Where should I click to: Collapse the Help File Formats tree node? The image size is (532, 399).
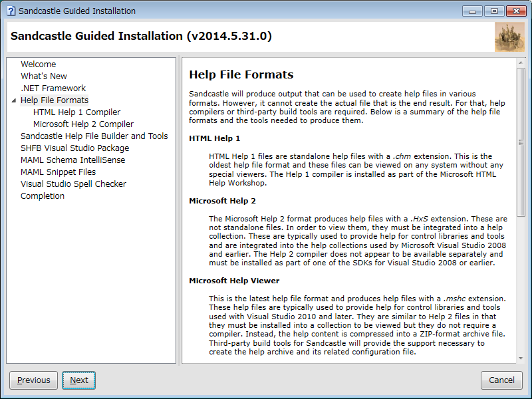14,100
